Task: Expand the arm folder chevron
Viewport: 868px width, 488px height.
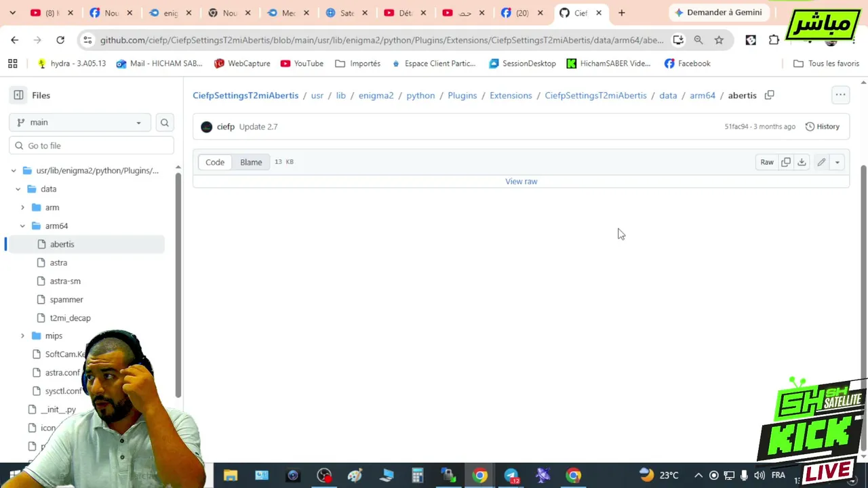Action: (x=22, y=207)
